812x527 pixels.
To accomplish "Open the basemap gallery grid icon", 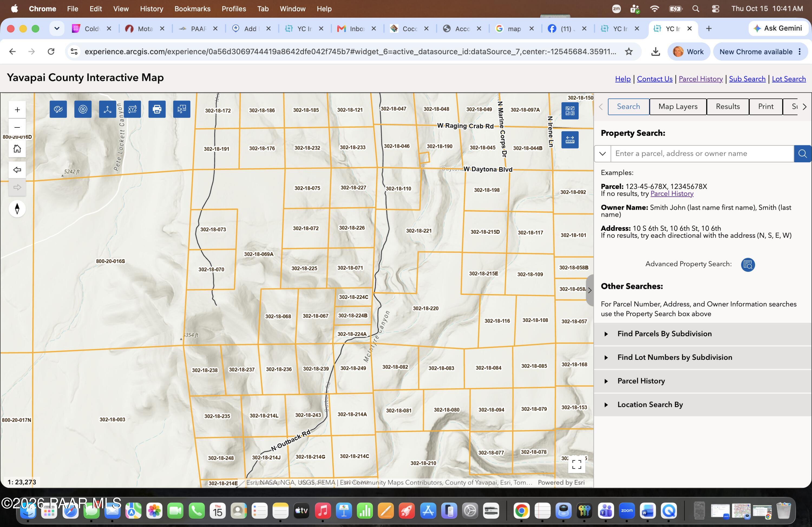I will coord(570,111).
